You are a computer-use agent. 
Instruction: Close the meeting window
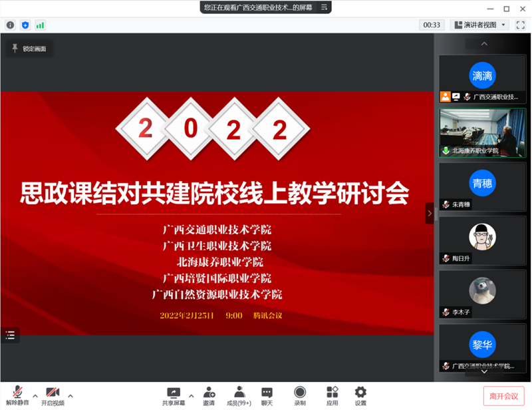coord(523,9)
